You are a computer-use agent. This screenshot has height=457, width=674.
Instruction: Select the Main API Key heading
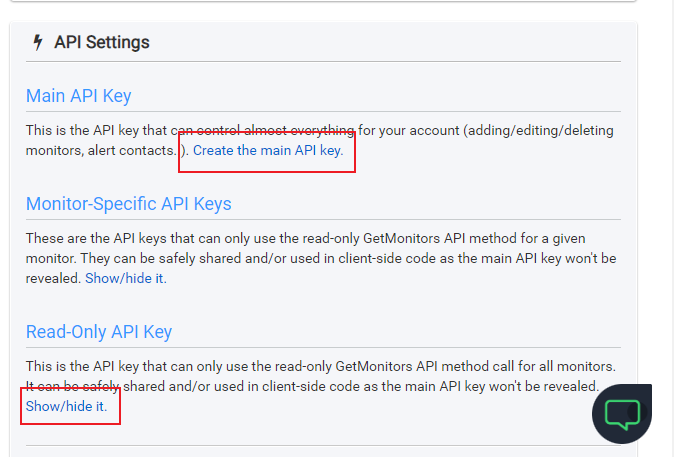coord(79,96)
